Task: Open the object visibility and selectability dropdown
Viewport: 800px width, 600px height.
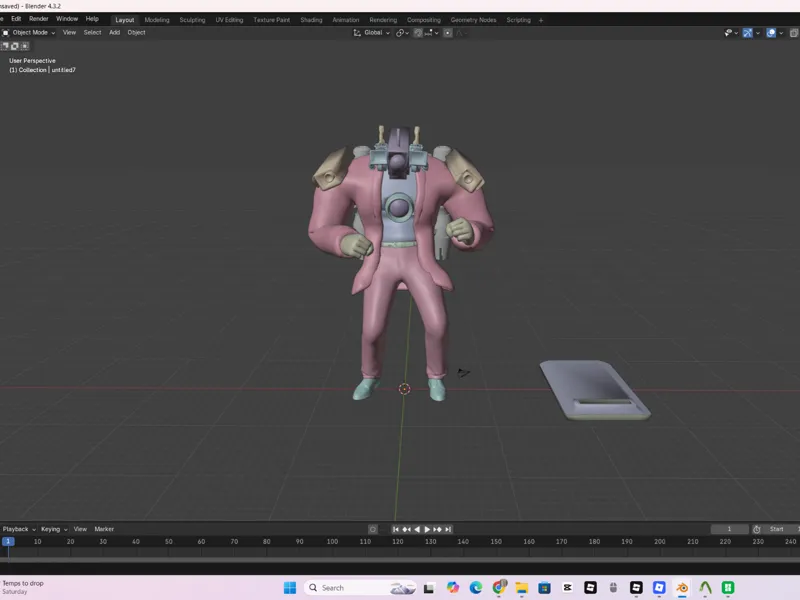Action: point(731,33)
